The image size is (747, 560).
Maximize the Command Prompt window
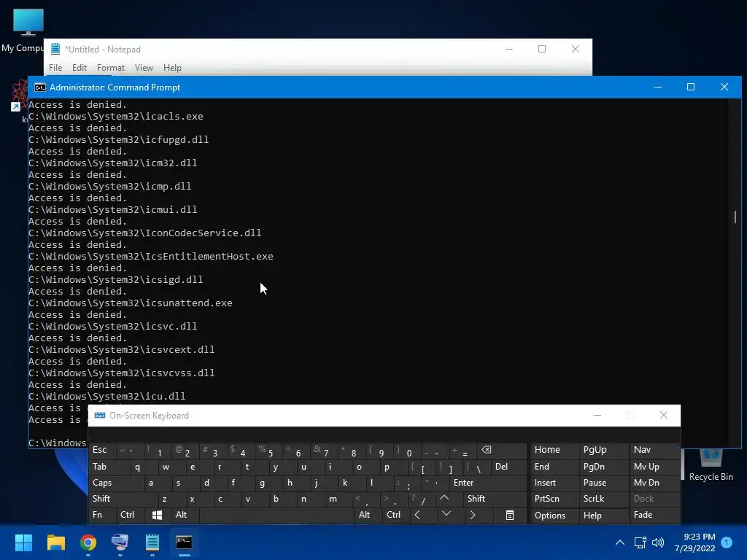(x=690, y=87)
